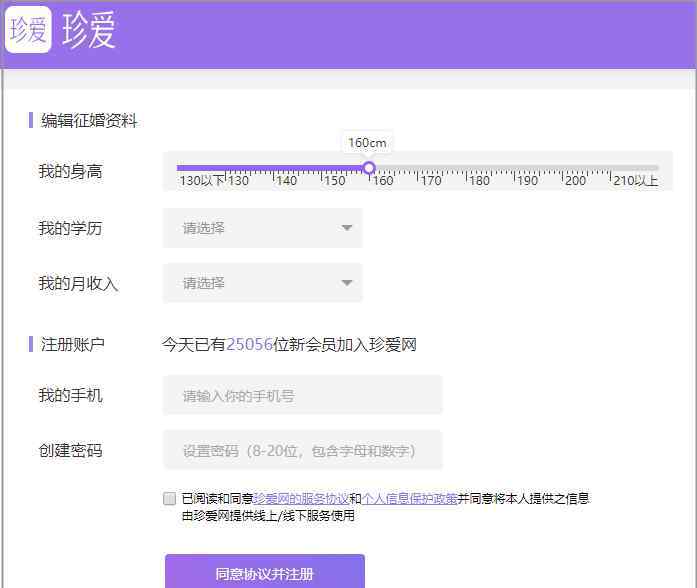
Task: Click the 130以下 slider label
Action: click(201, 181)
